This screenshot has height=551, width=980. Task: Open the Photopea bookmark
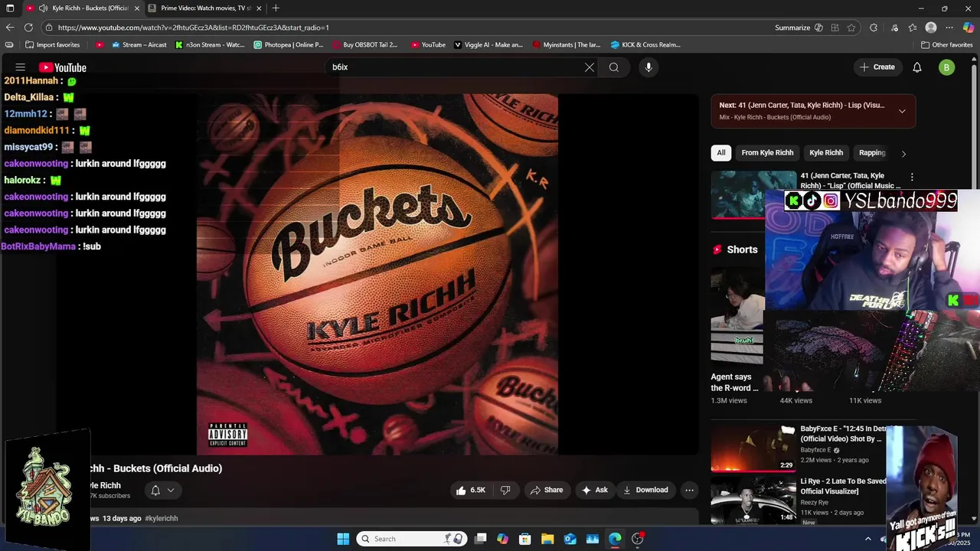coord(289,44)
